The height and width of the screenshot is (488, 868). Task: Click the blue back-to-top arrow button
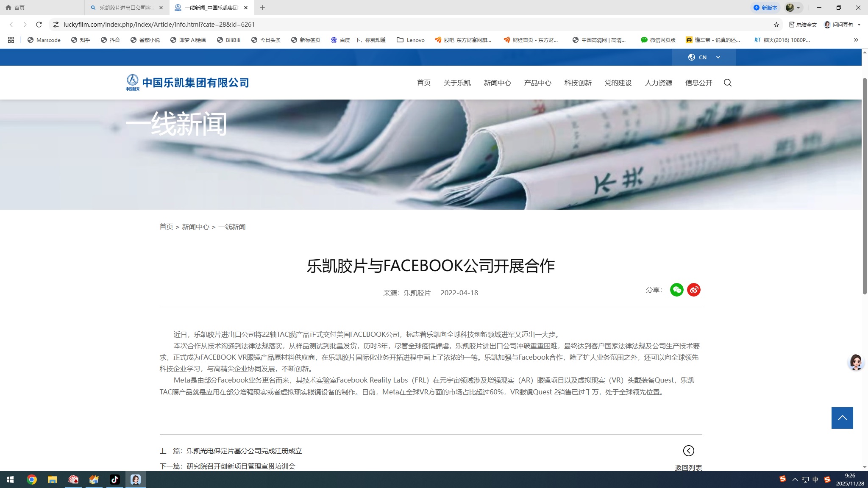point(842,418)
